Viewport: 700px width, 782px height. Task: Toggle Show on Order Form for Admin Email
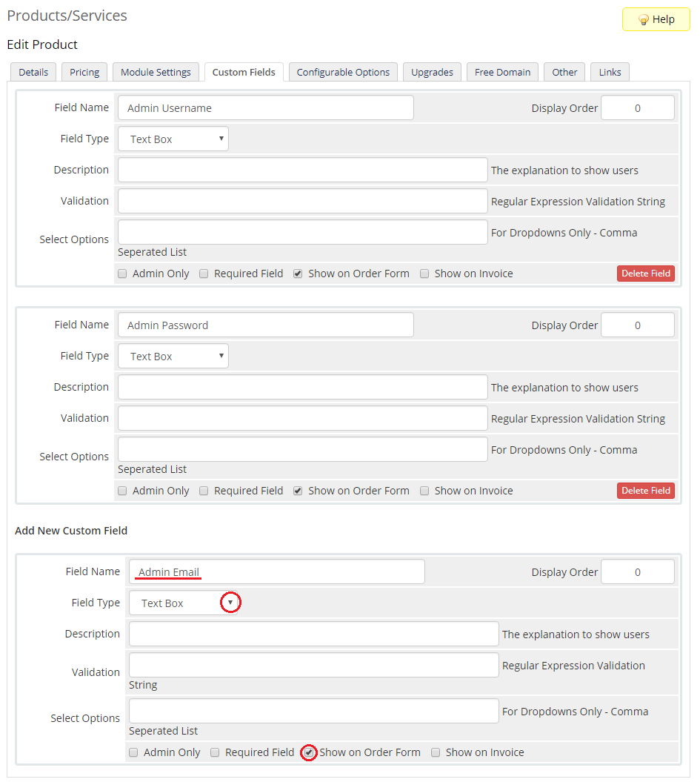coord(309,752)
